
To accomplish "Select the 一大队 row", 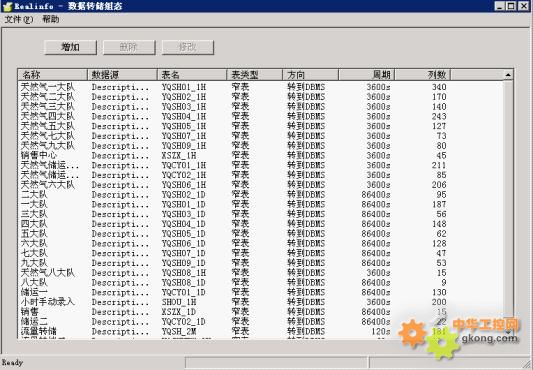I will tap(260, 205).
